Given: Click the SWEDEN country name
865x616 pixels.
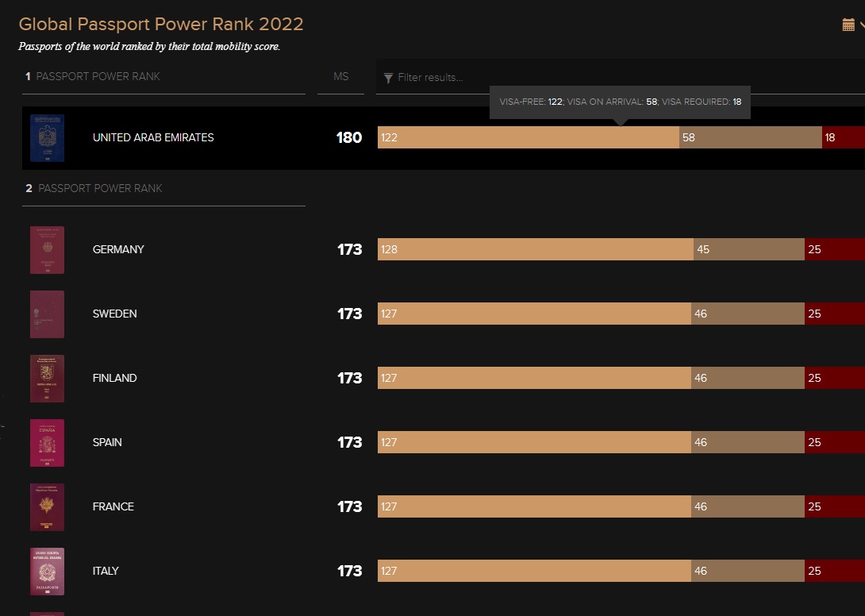Looking at the screenshot, I should tap(114, 314).
